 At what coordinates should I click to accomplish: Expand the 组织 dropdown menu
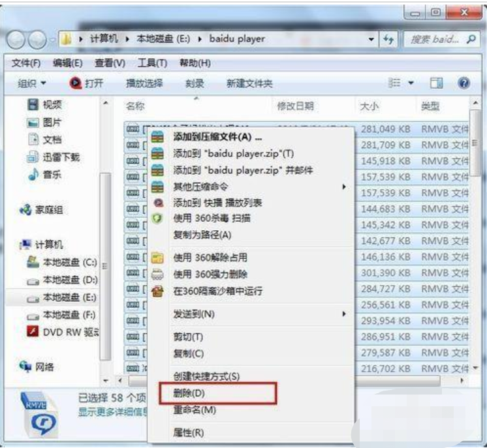coord(32,83)
